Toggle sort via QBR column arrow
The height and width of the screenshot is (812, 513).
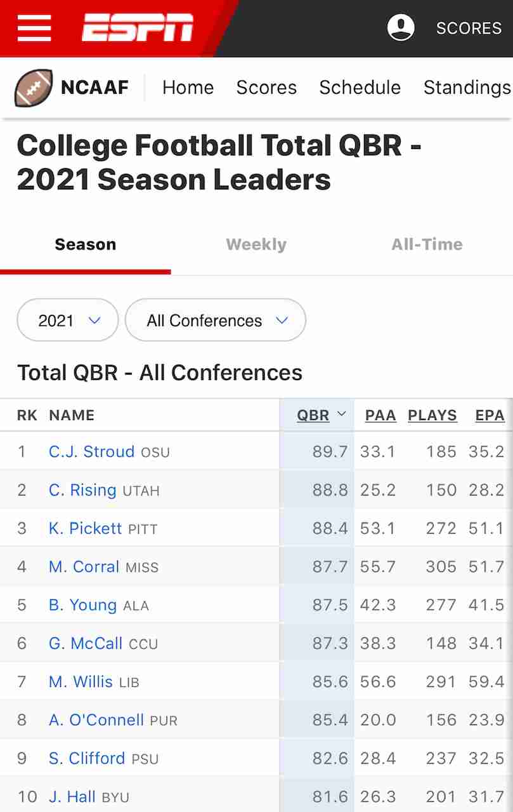342,415
